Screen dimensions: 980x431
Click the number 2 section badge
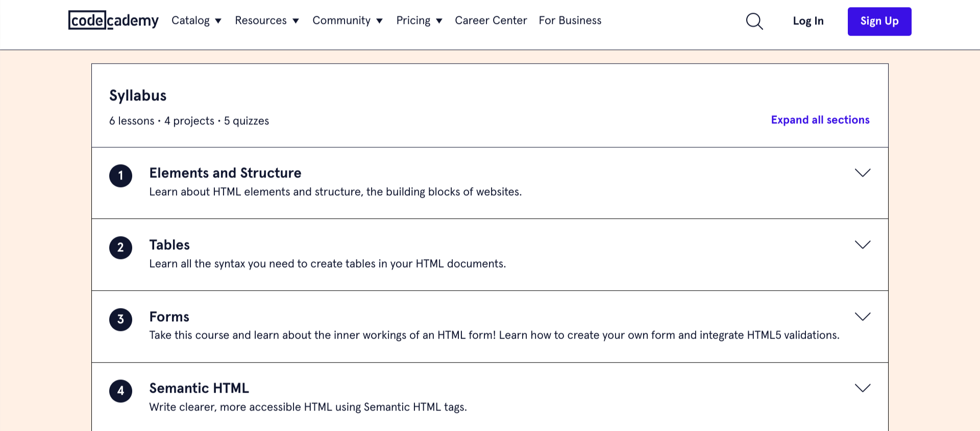click(x=120, y=248)
